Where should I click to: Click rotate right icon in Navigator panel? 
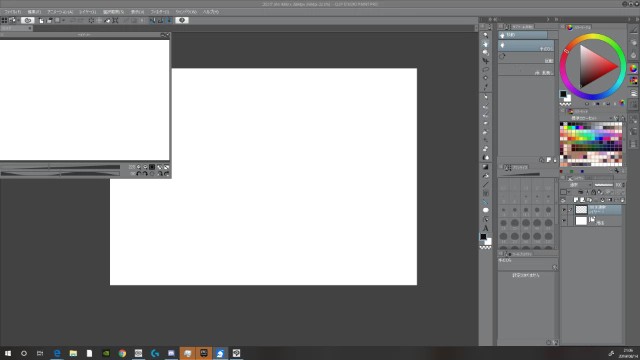pos(145,174)
